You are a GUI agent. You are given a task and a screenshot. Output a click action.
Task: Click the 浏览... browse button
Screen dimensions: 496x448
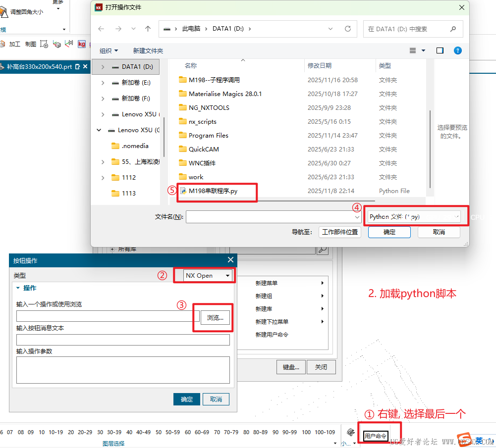tap(215, 317)
